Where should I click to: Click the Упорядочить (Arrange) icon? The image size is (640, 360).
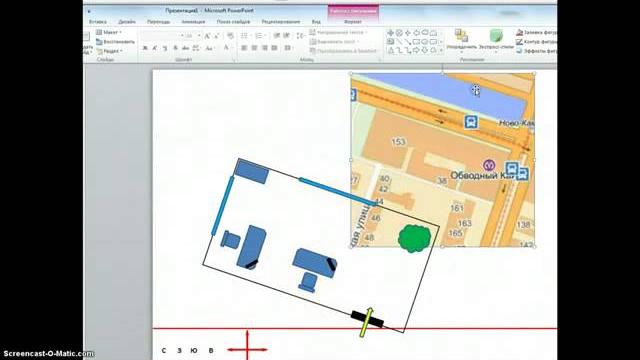point(462,40)
